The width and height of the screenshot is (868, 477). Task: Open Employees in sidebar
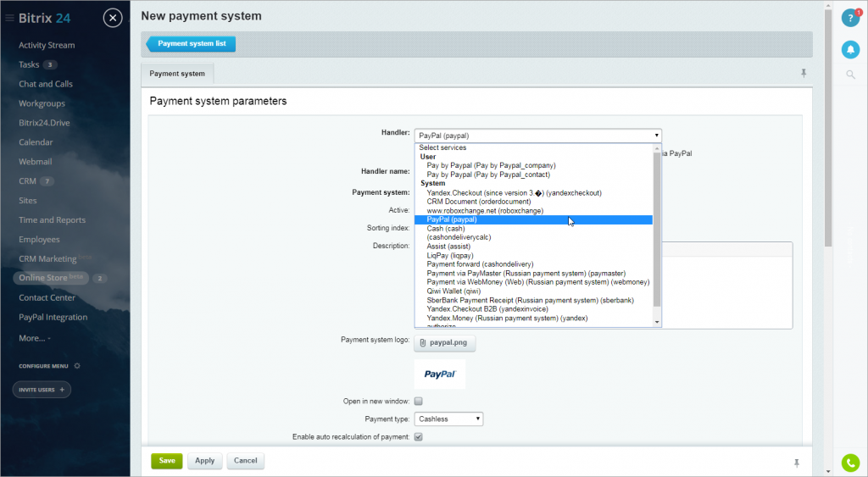39,239
